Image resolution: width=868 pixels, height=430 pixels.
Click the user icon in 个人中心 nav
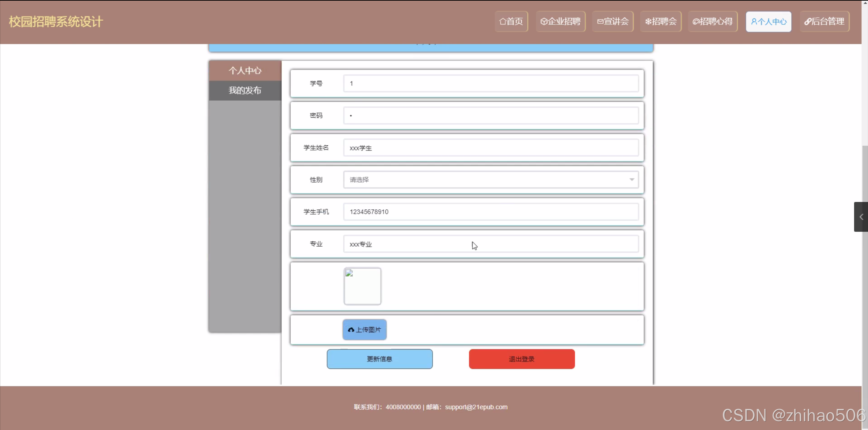click(x=754, y=22)
